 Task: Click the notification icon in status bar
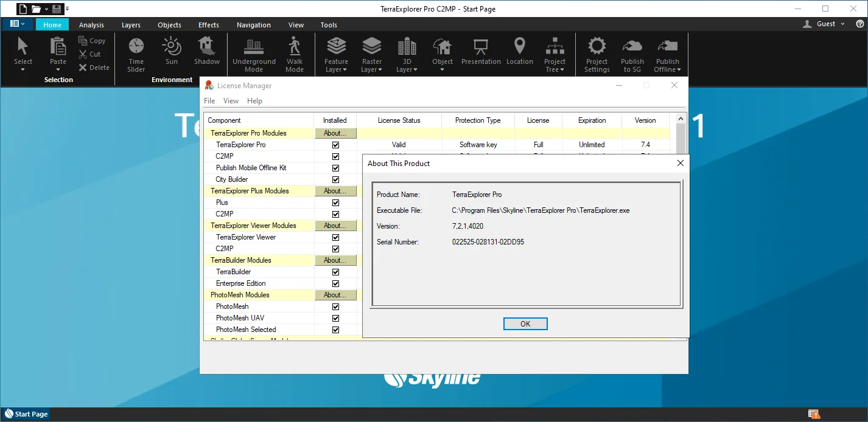(x=814, y=414)
